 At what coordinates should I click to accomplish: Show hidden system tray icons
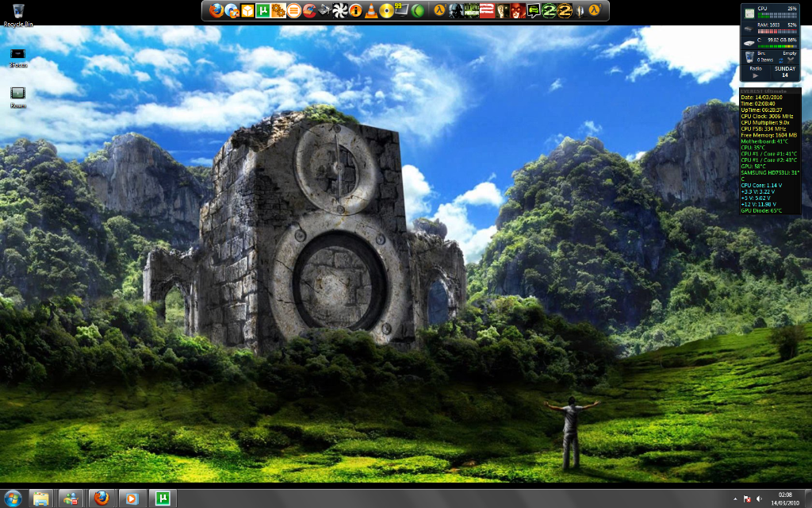click(x=735, y=498)
